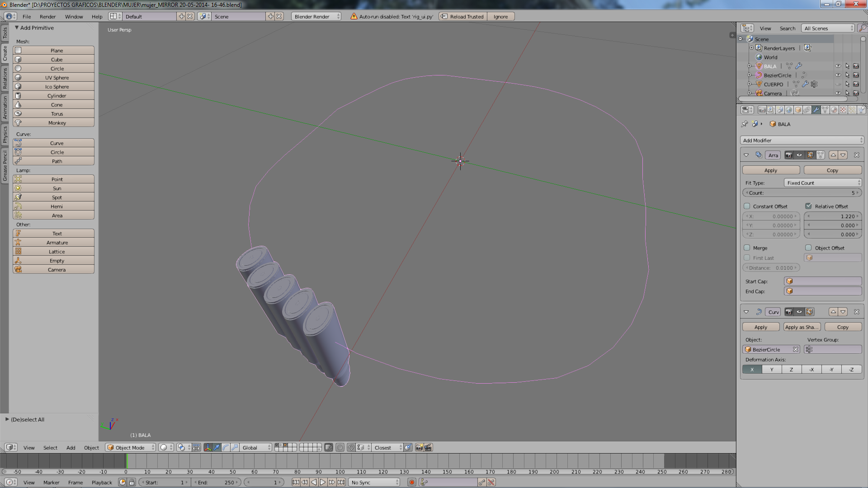
Task: Open the Object Mode selector
Action: [130, 448]
